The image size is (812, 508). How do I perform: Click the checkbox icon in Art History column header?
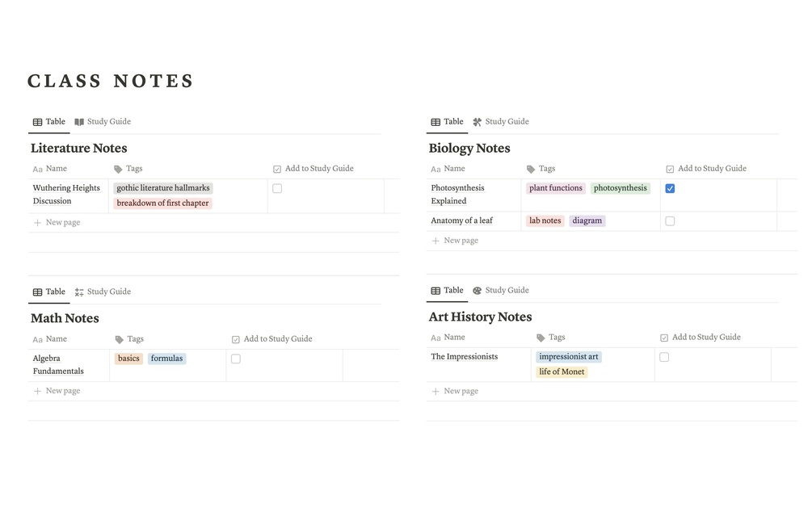coord(664,338)
